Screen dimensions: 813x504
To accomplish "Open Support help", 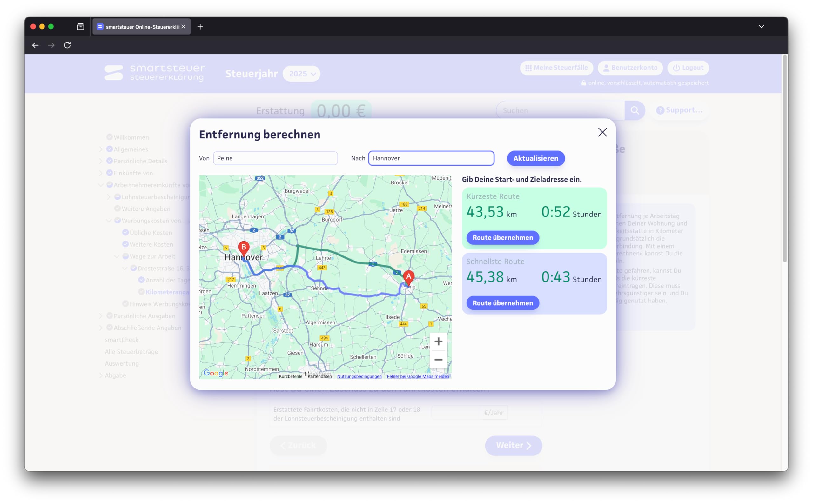I will pos(679,110).
